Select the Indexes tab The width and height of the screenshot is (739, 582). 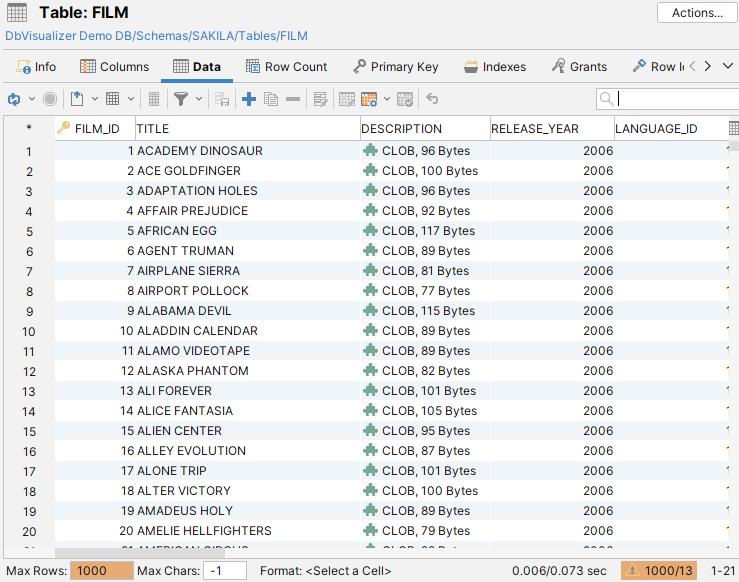(495, 67)
